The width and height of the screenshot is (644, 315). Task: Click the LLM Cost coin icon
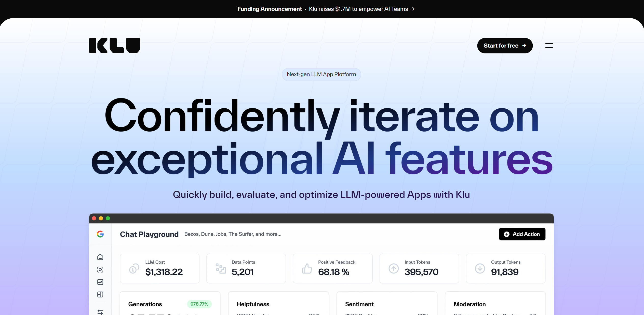tap(134, 268)
